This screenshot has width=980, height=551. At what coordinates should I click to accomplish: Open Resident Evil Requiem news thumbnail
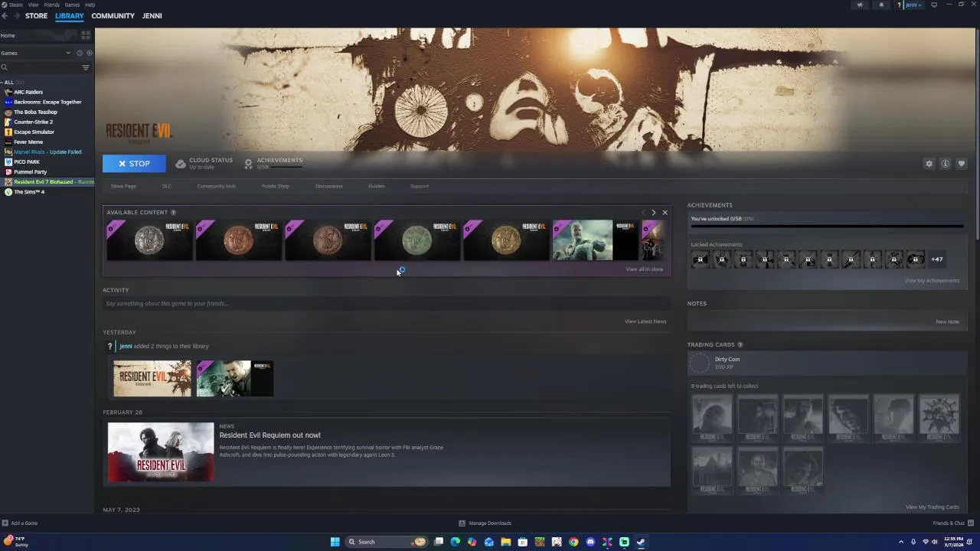pos(161,452)
